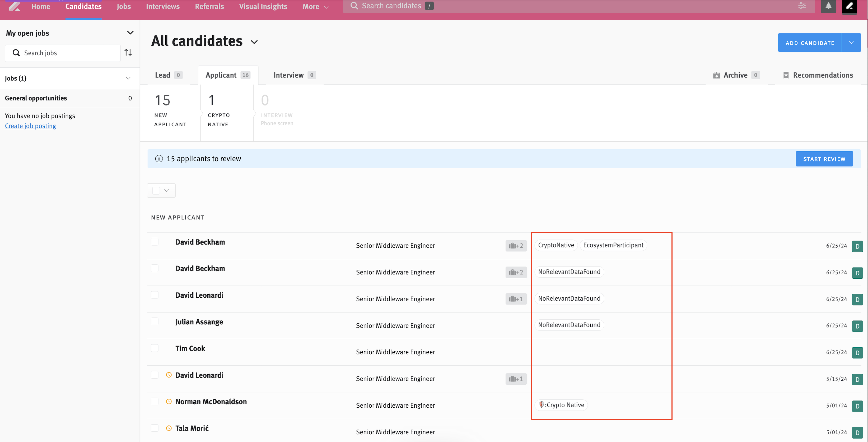This screenshot has height=442, width=868.
Task: Click the :Crypto Native tag
Action: point(561,405)
